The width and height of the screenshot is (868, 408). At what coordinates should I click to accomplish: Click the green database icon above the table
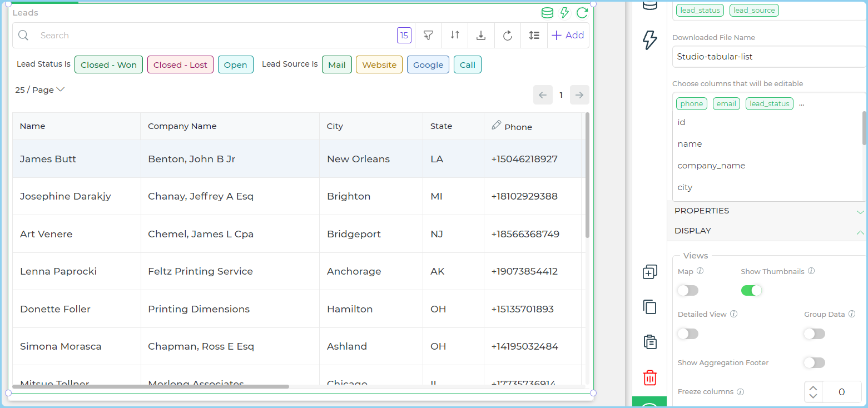click(547, 13)
